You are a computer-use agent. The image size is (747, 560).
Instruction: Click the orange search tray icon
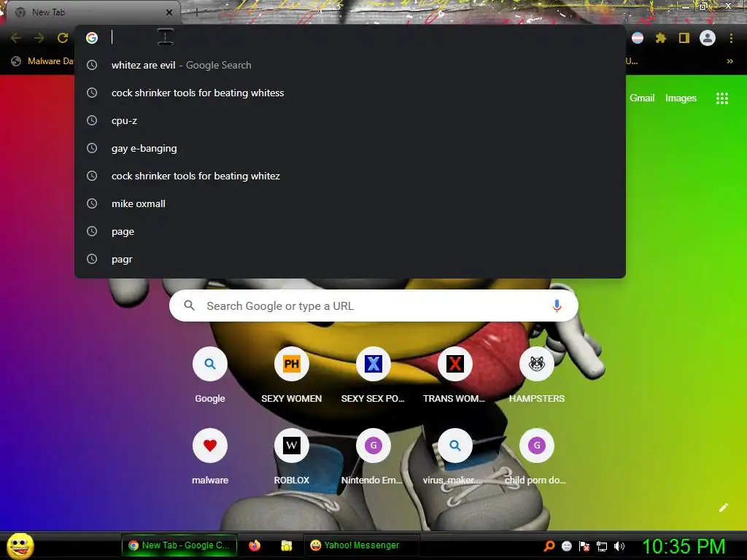point(549,546)
